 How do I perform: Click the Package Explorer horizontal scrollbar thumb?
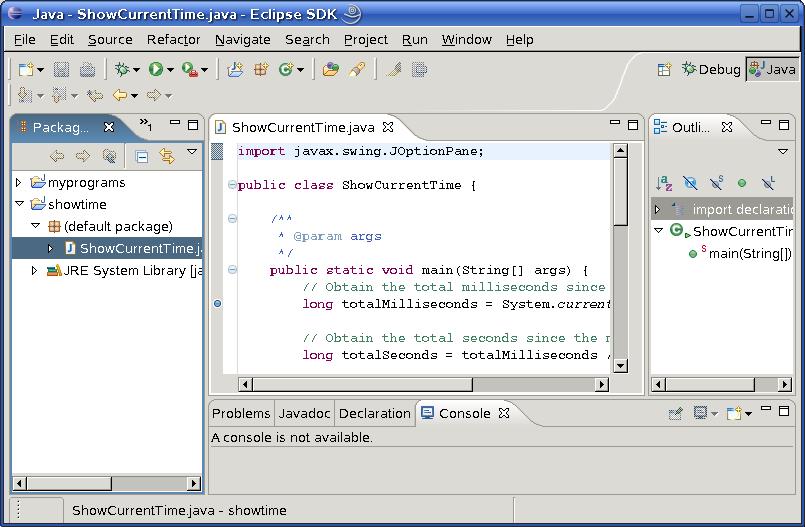click(x=69, y=483)
